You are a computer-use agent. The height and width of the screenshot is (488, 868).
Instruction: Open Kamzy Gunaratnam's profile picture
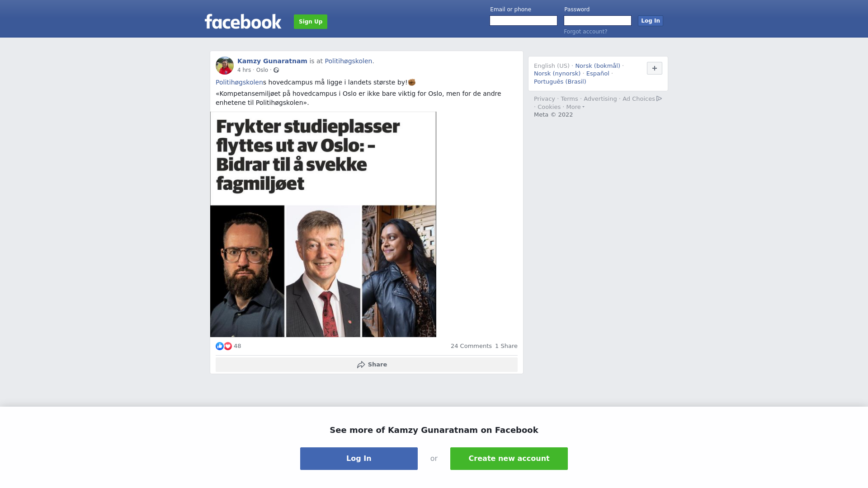point(225,66)
